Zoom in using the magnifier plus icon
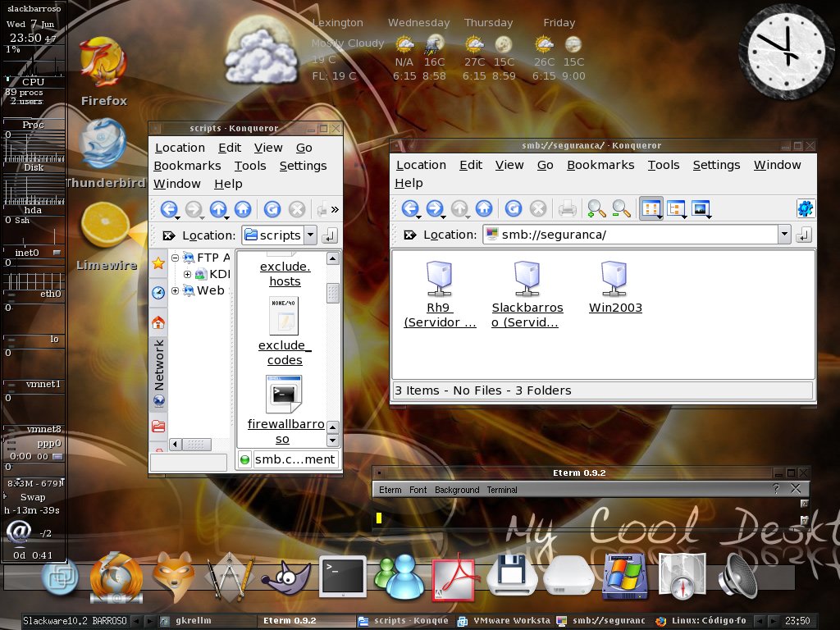This screenshot has width=840, height=630. tap(596, 208)
